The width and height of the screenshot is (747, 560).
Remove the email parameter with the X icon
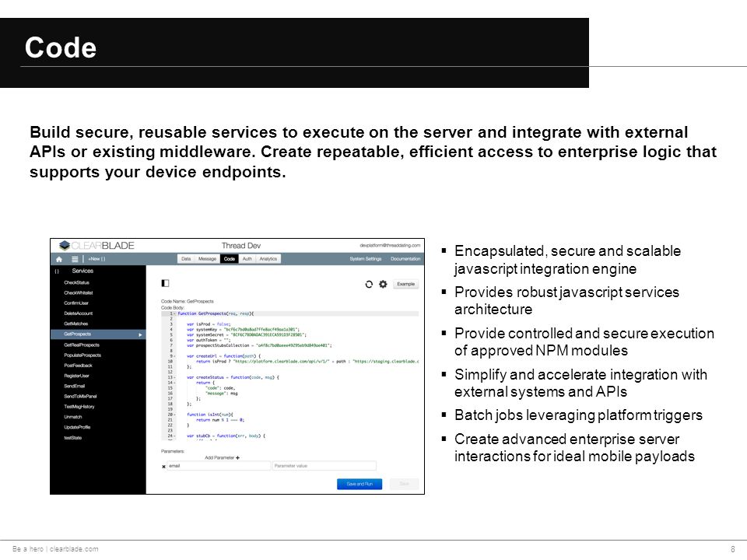[164, 467]
